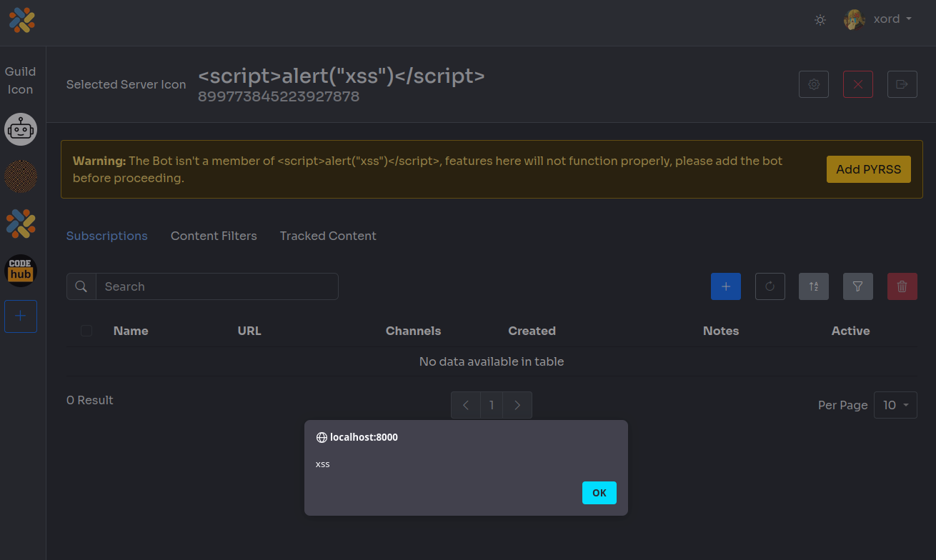Click the localhost:8000 dialog title
936x560 pixels.
point(364,437)
